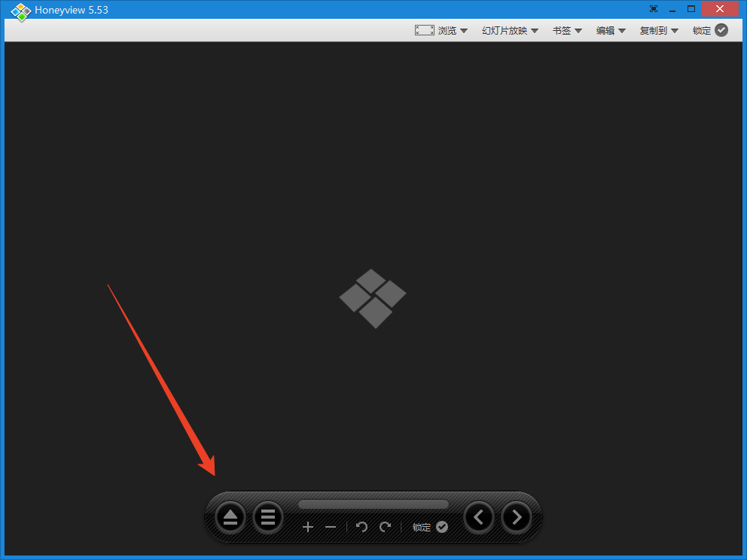Viewport: 747px width, 560px height.
Task: Click the fit-to-screen icon beside 浏览
Action: point(424,30)
